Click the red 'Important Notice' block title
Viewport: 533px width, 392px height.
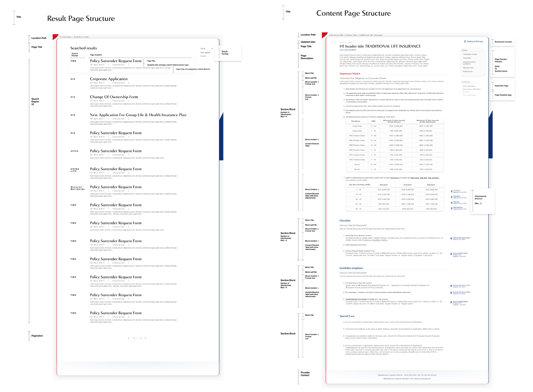[x=350, y=74]
